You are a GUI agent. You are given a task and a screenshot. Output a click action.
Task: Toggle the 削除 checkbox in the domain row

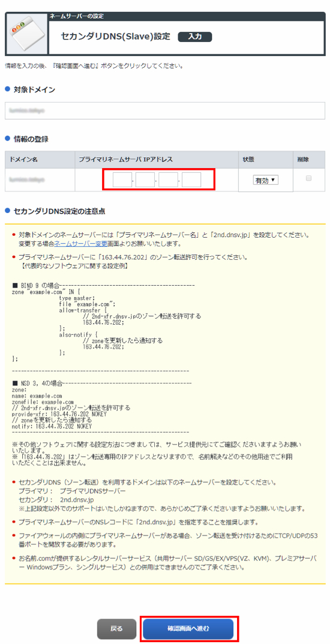308,178
